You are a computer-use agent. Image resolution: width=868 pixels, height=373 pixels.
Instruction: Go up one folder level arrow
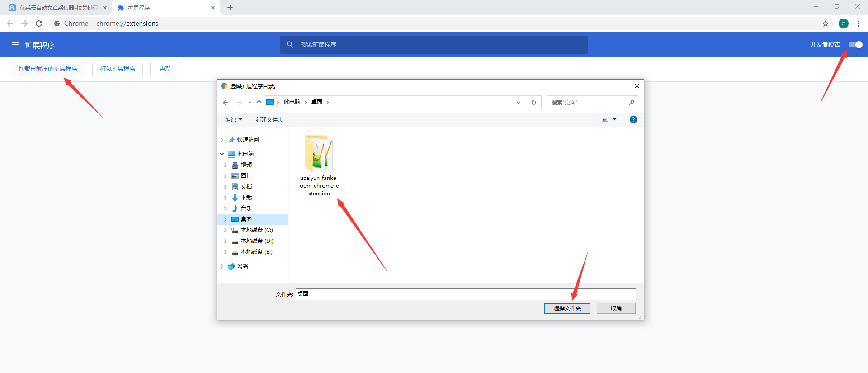click(259, 103)
